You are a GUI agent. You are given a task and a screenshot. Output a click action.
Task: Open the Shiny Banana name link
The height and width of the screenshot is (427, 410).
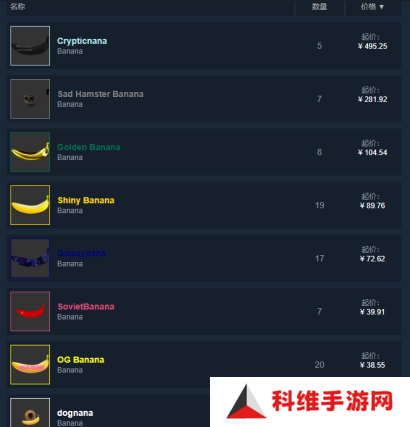point(86,200)
